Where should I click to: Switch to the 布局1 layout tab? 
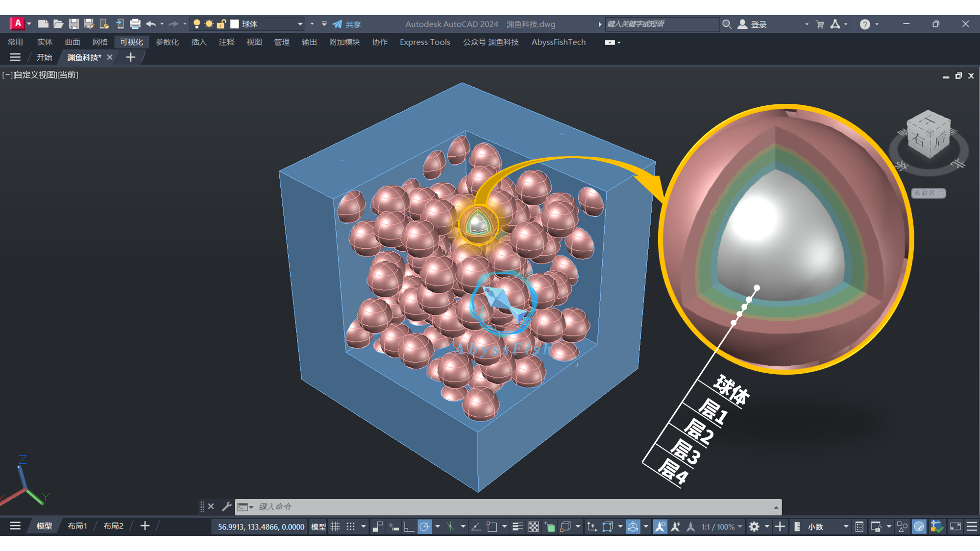coord(77,526)
